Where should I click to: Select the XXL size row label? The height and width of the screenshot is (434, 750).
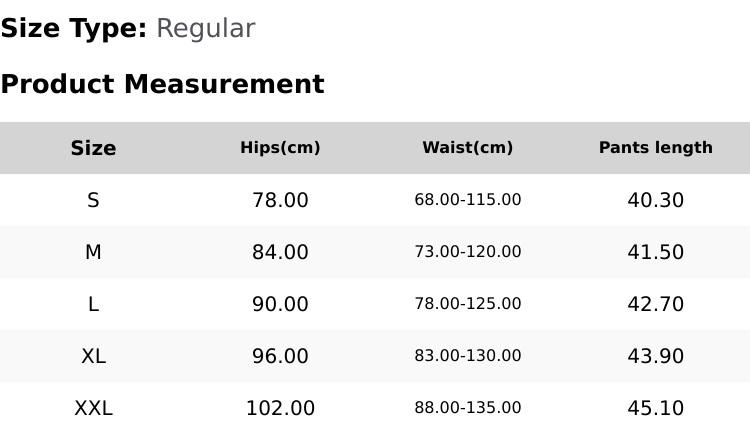click(93, 409)
